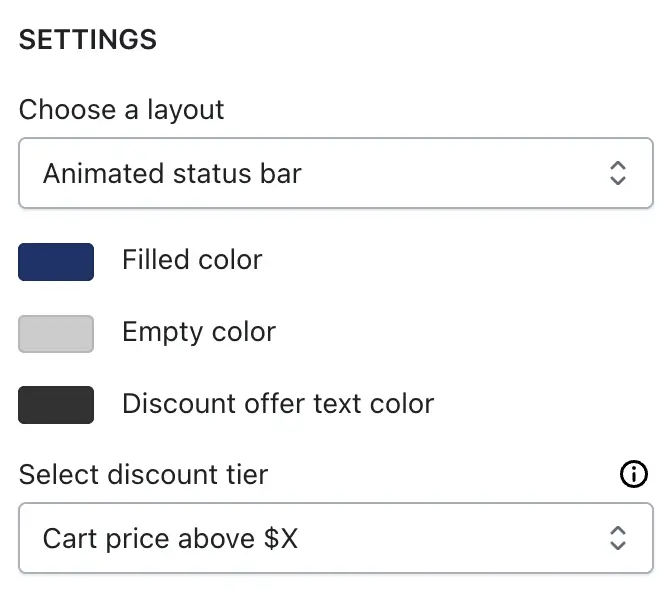Click the Cart price above $X value text

point(170,538)
